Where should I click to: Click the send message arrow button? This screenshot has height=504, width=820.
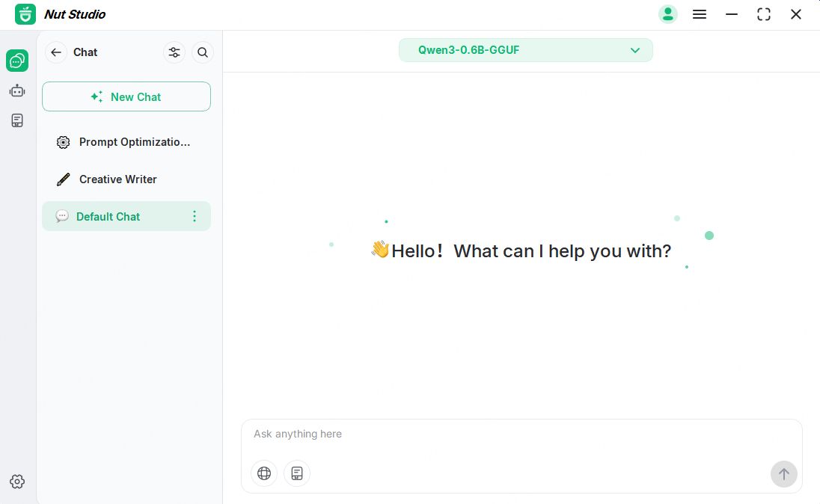pyautogui.click(x=783, y=474)
